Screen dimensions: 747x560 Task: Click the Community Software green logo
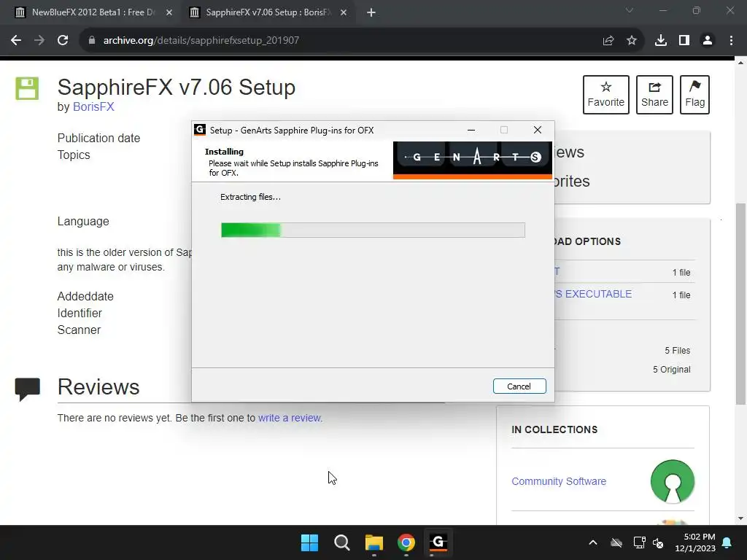(x=673, y=481)
